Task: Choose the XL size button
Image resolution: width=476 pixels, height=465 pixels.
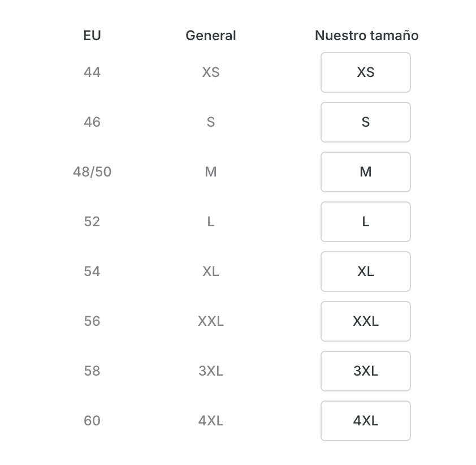Action: tap(365, 272)
